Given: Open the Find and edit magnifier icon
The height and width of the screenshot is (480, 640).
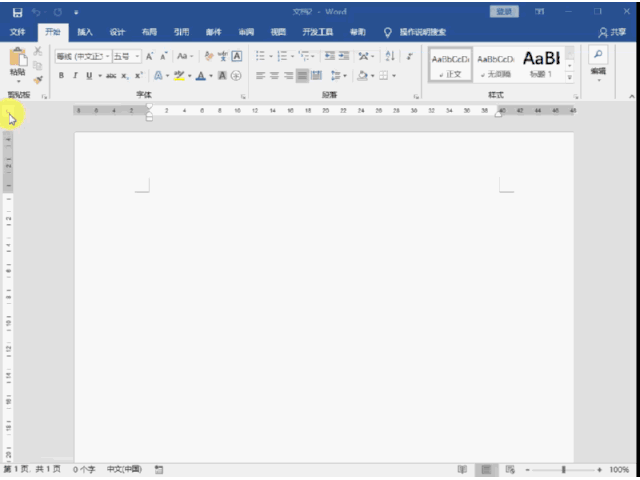Looking at the screenshot, I should pyautogui.click(x=598, y=57).
